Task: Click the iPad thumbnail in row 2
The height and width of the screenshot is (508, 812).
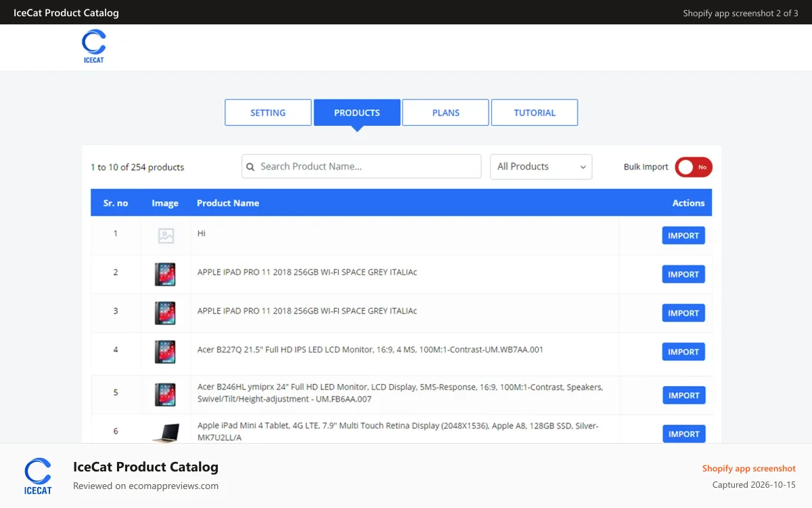Action: pos(165,274)
